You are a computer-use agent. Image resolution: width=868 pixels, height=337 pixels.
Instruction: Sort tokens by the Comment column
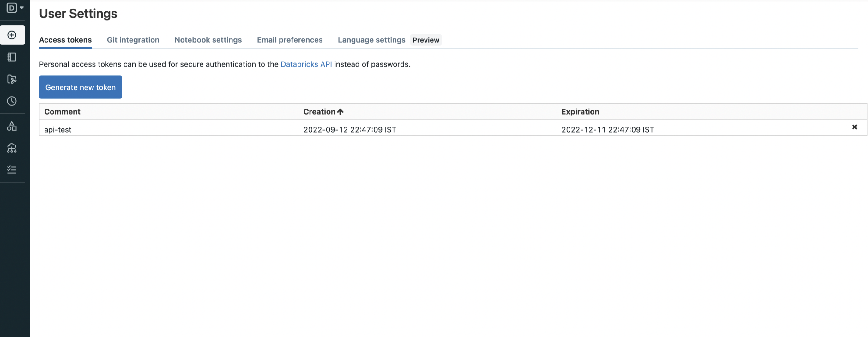pyautogui.click(x=62, y=112)
